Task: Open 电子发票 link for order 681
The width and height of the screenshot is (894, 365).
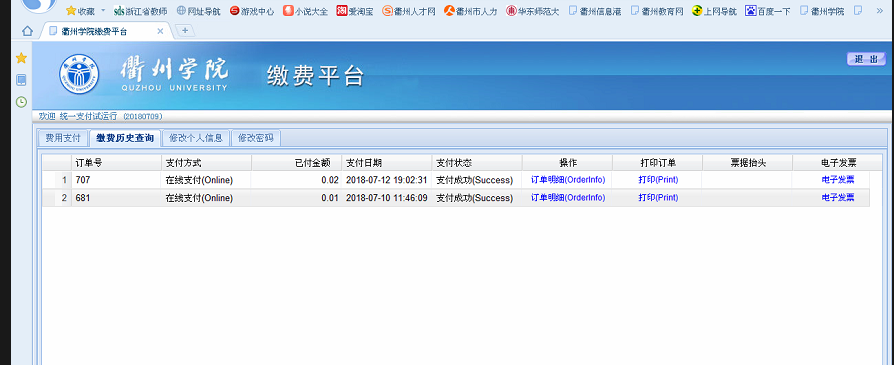Action: [x=838, y=198]
